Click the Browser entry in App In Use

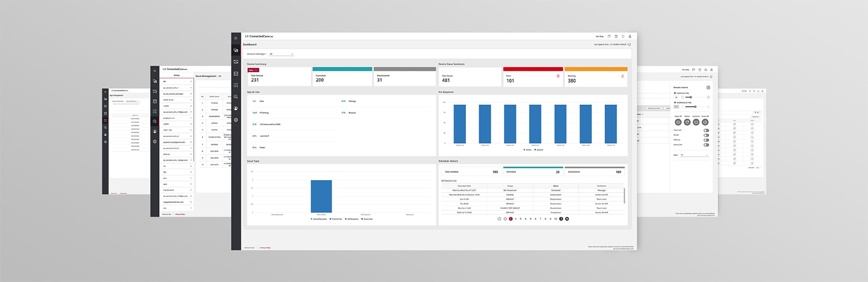352,113
